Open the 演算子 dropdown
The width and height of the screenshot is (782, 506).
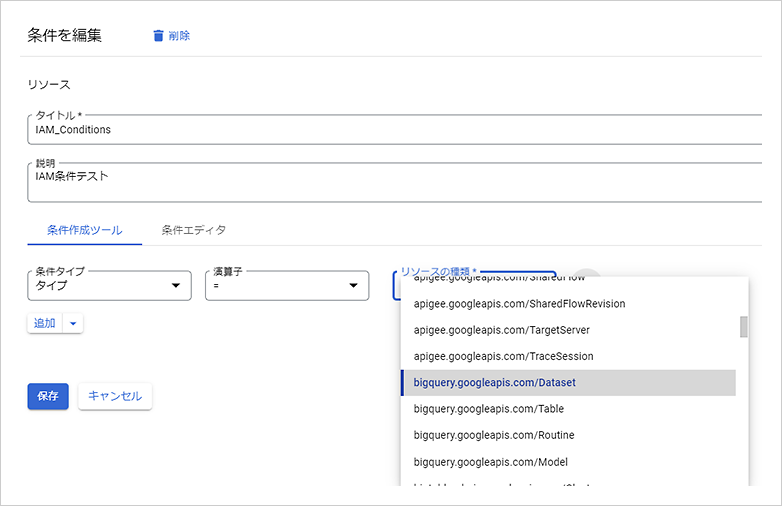[x=287, y=286]
